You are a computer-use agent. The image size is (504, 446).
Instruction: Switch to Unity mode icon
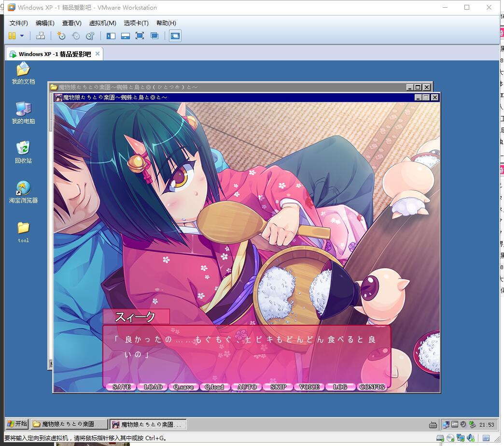click(x=154, y=36)
